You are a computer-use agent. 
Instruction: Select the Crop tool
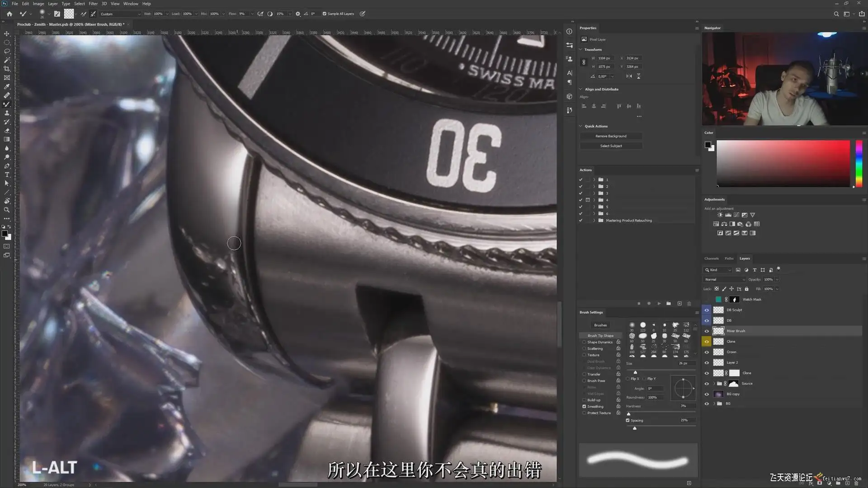(x=7, y=69)
